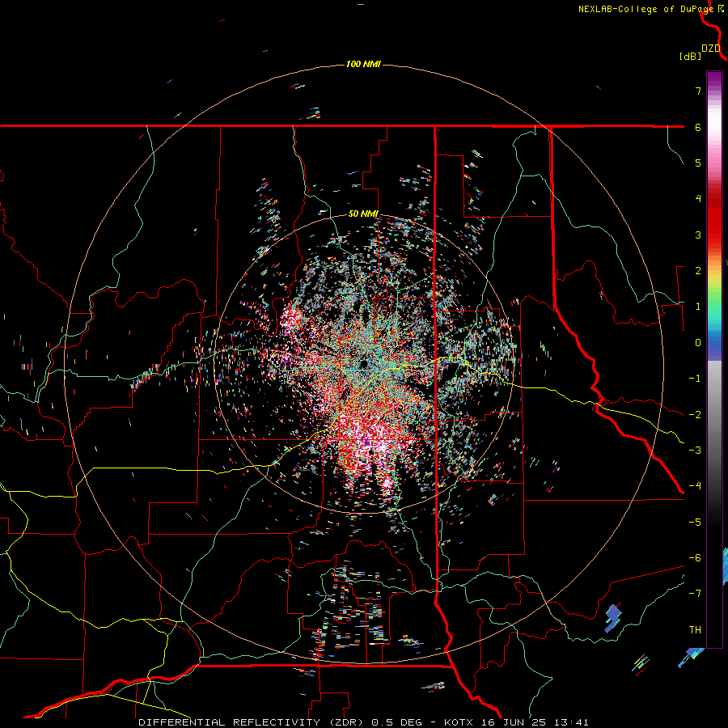This screenshot has height=728, width=728.
Task: Click the 5 dB value on color scale
Action: pos(698,163)
